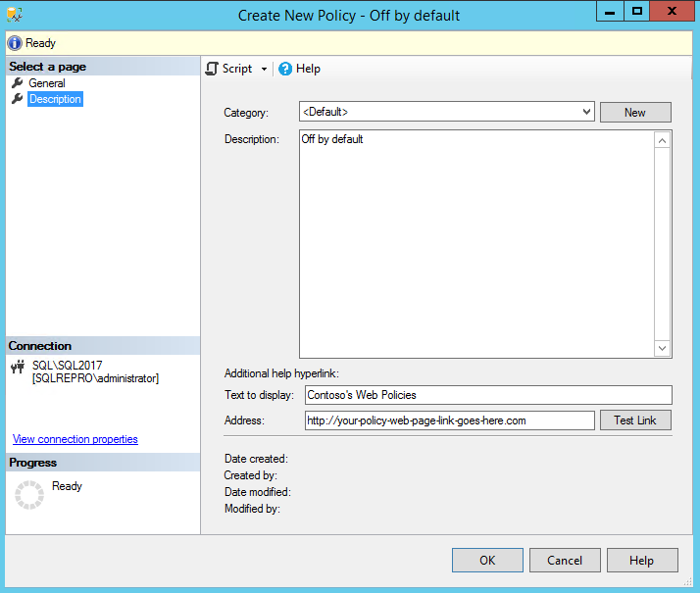Image resolution: width=700 pixels, height=593 pixels.
Task: Click the progress spinner icon
Action: pos(29,495)
